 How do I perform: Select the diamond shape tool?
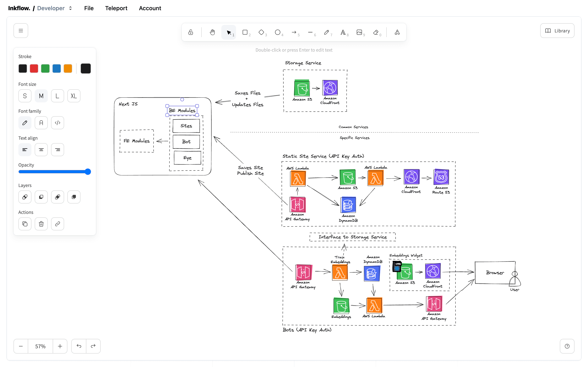(x=261, y=32)
